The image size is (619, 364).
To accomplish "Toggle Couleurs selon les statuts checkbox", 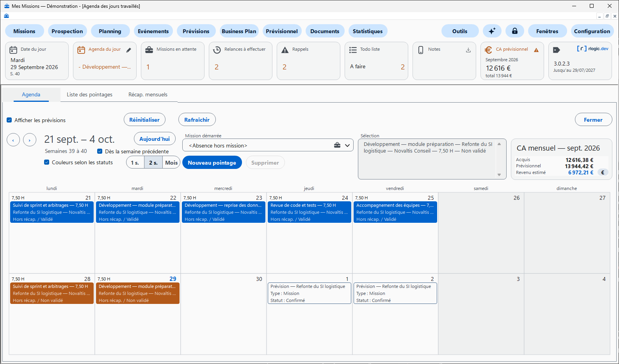I will (x=47, y=162).
